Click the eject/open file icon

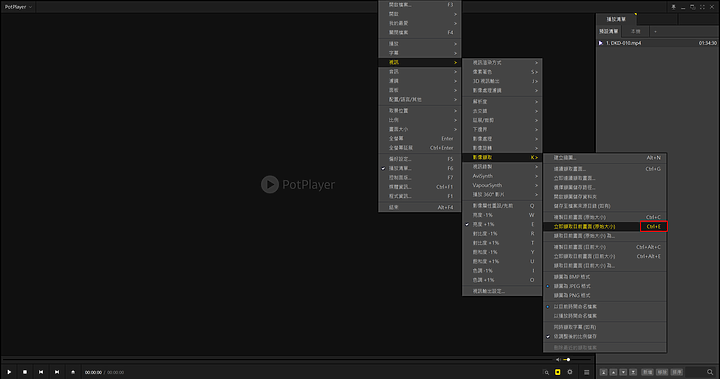point(73,372)
